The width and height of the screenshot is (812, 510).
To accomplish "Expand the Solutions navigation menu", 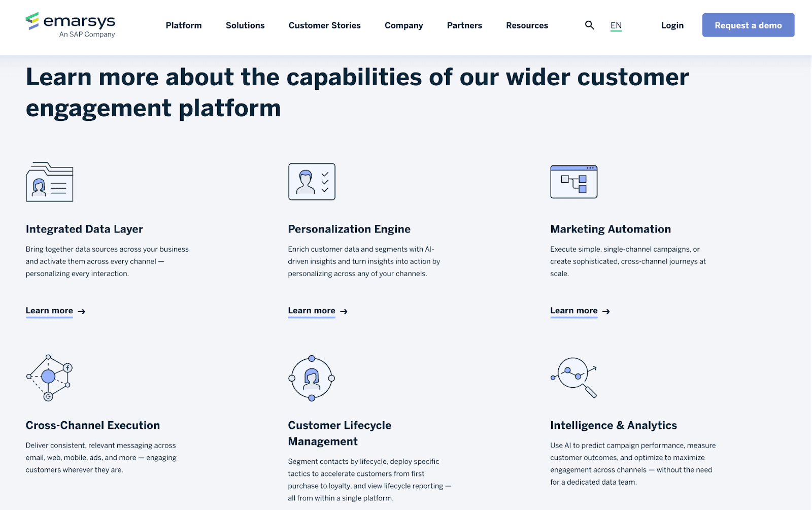I will [245, 25].
